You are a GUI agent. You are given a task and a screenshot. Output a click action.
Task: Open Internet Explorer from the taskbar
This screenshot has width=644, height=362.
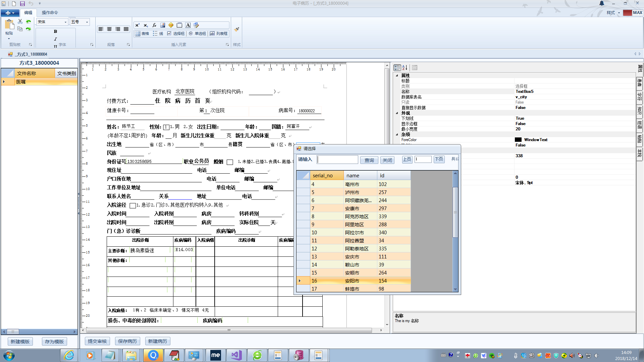pos(69,355)
